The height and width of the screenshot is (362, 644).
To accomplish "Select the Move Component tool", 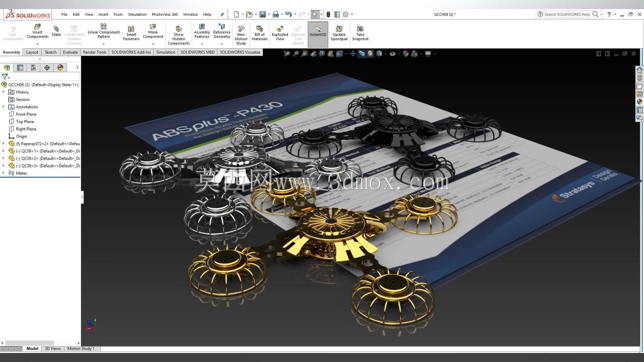I will [x=153, y=31].
